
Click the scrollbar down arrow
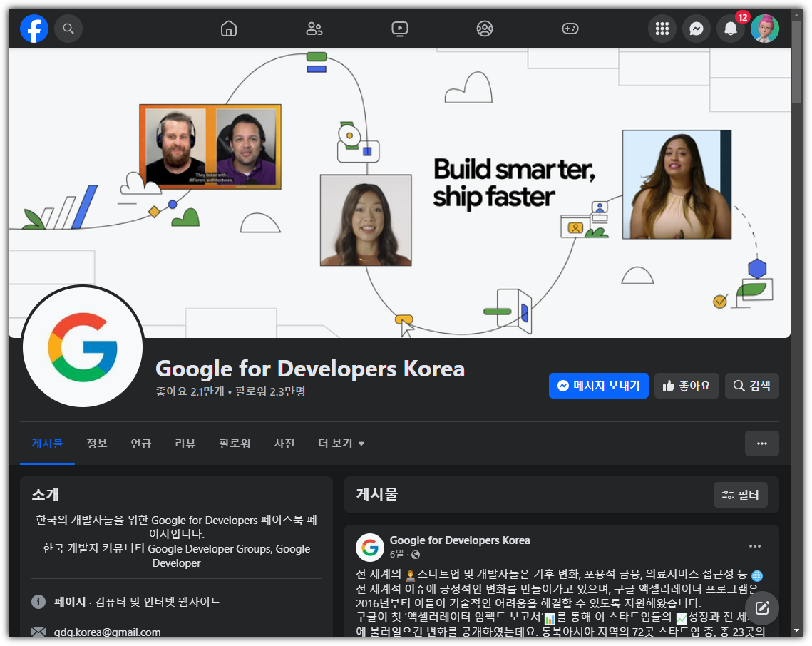pyautogui.click(x=797, y=631)
